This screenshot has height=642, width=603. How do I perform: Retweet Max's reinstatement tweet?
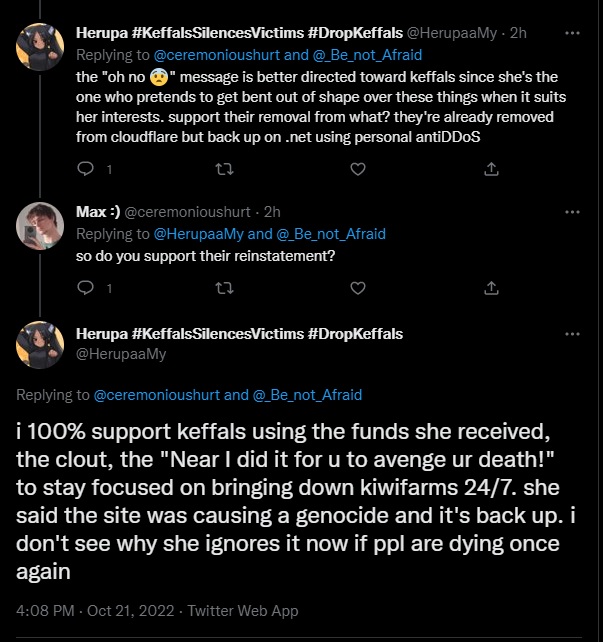[222, 288]
